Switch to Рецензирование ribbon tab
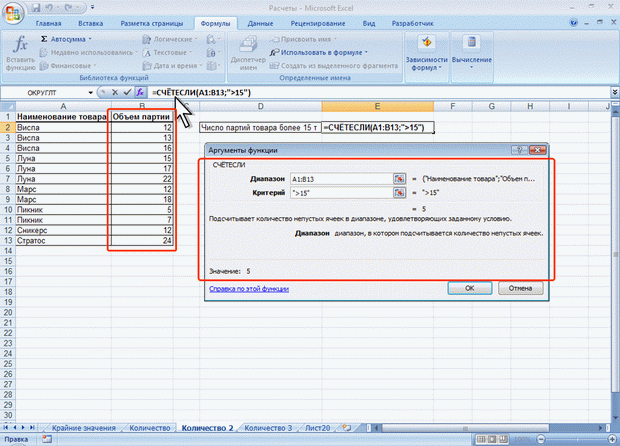620x446 pixels. pyautogui.click(x=318, y=24)
